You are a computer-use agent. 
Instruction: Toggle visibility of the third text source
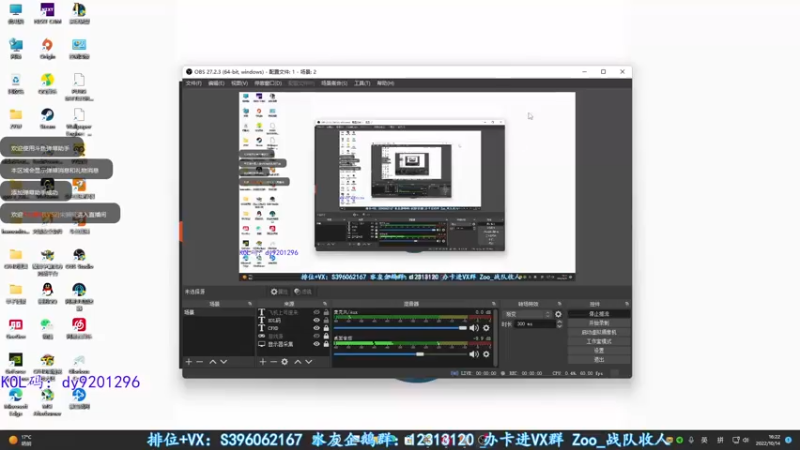pos(316,328)
